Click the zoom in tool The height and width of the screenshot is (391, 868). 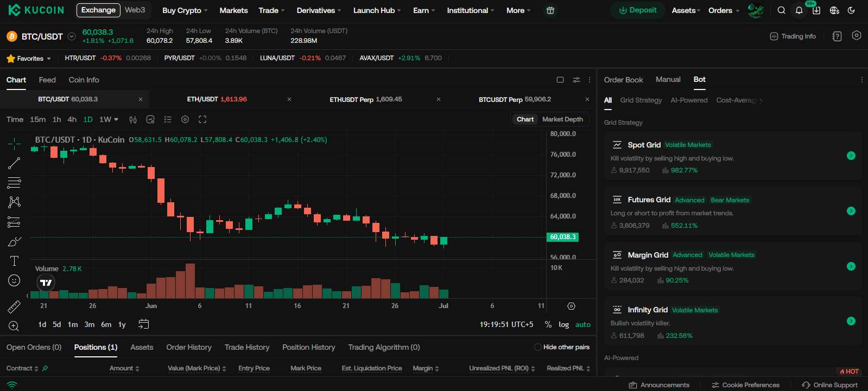(x=14, y=326)
